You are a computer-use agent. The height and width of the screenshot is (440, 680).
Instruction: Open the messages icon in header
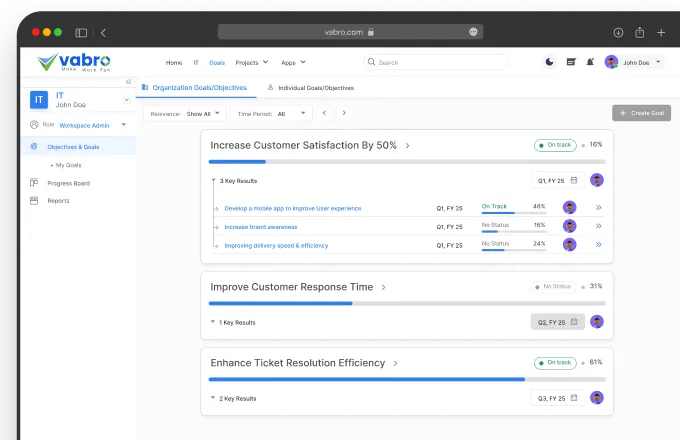click(571, 62)
